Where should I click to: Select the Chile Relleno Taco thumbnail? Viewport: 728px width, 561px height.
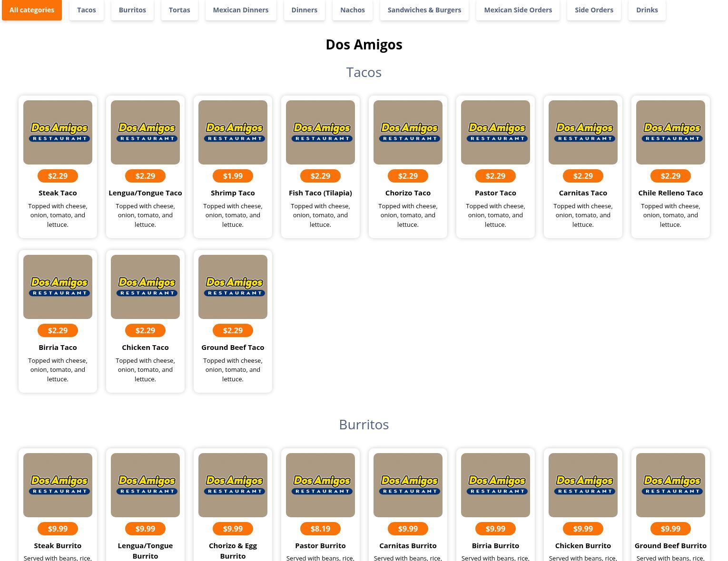(670, 132)
